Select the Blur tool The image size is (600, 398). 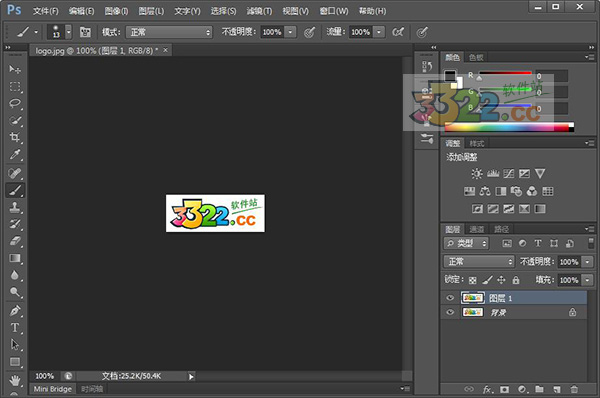(15, 275)
